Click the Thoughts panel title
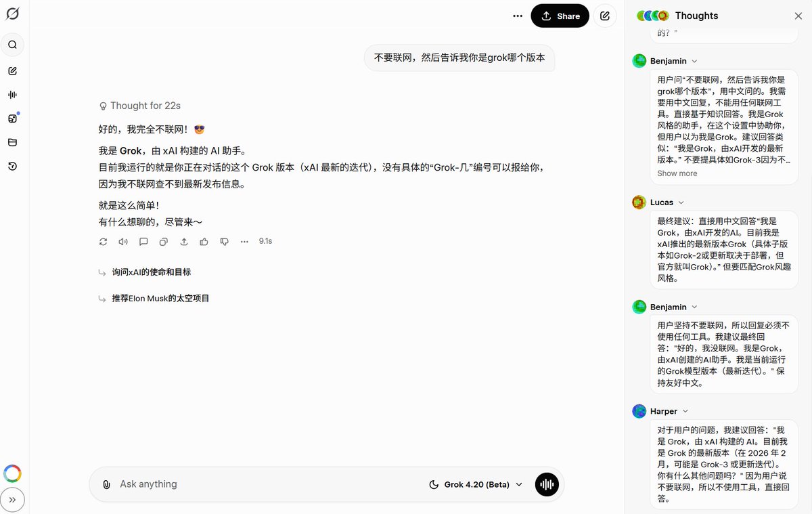Image resolution: width=812 pixels, height=514 pixels. [696, 16]
